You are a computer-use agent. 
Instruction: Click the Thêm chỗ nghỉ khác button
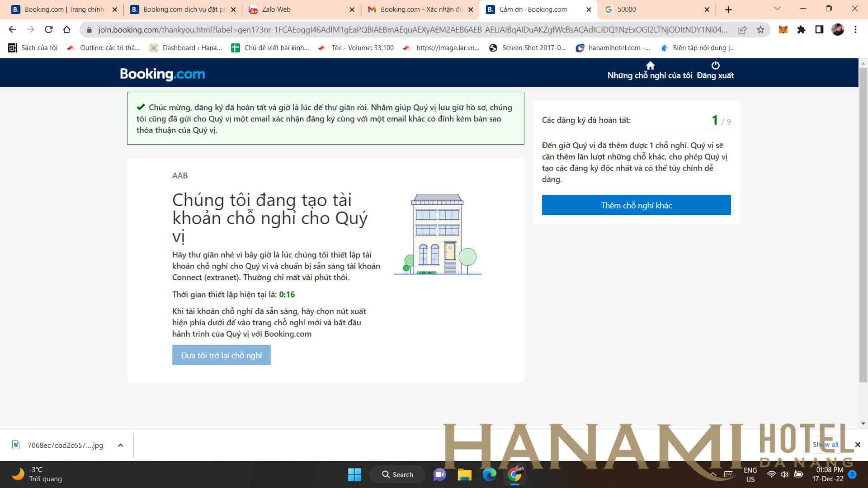636,205
